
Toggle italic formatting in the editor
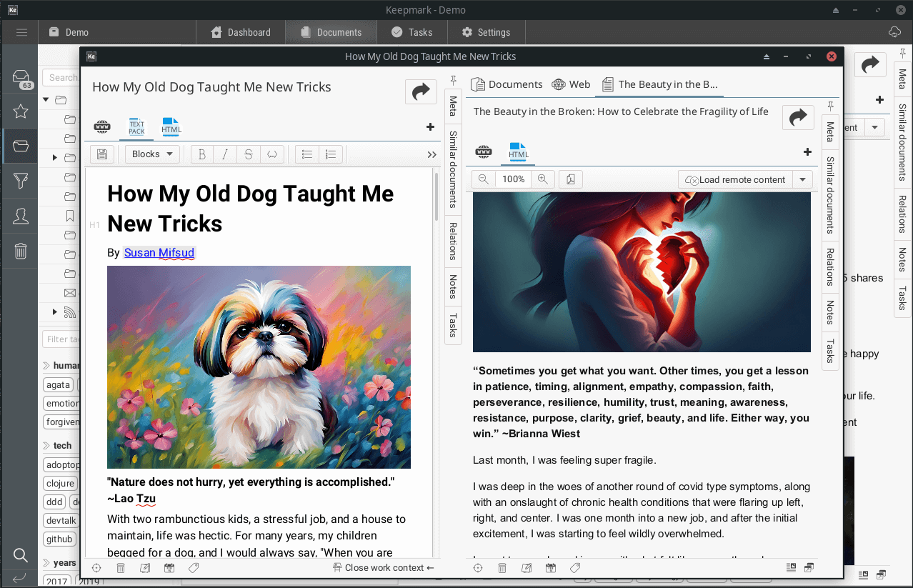(x=225, y=154)
